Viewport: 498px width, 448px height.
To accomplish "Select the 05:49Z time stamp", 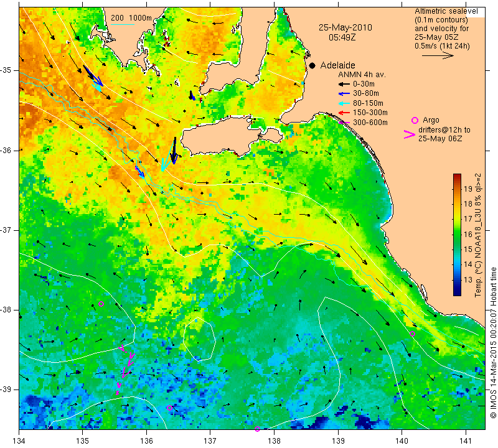I will (x=342, y=37).
